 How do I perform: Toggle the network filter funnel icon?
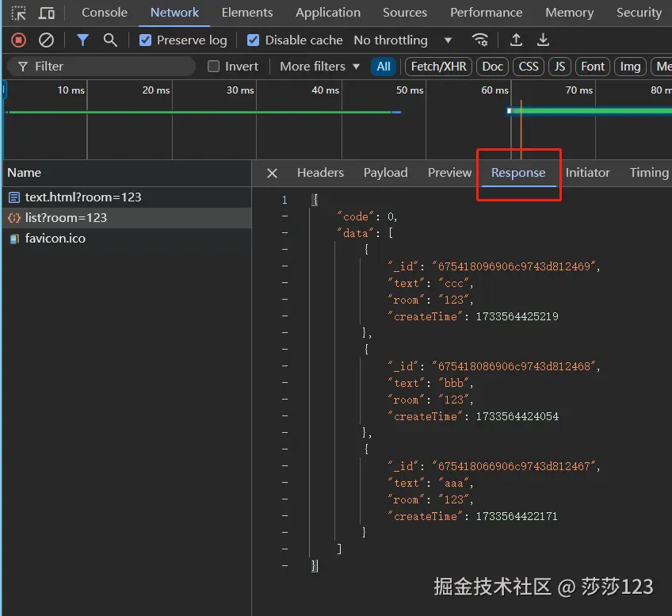click(82, 40)
